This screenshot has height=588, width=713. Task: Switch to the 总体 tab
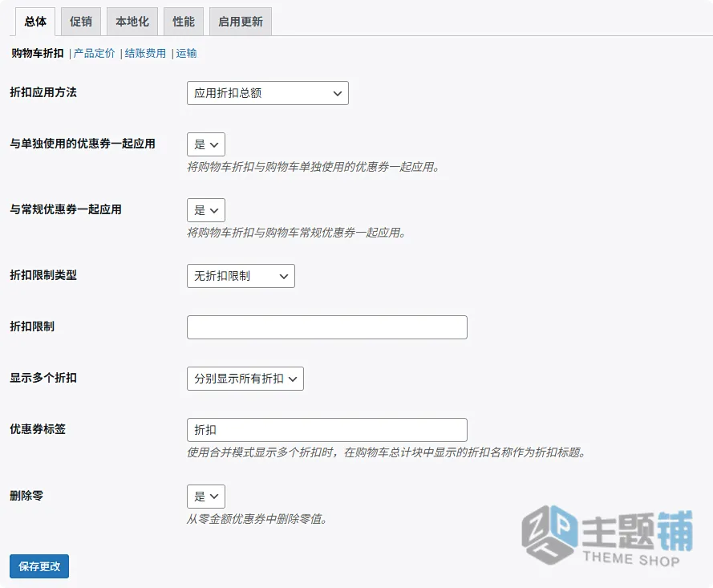tap(35, 22)
